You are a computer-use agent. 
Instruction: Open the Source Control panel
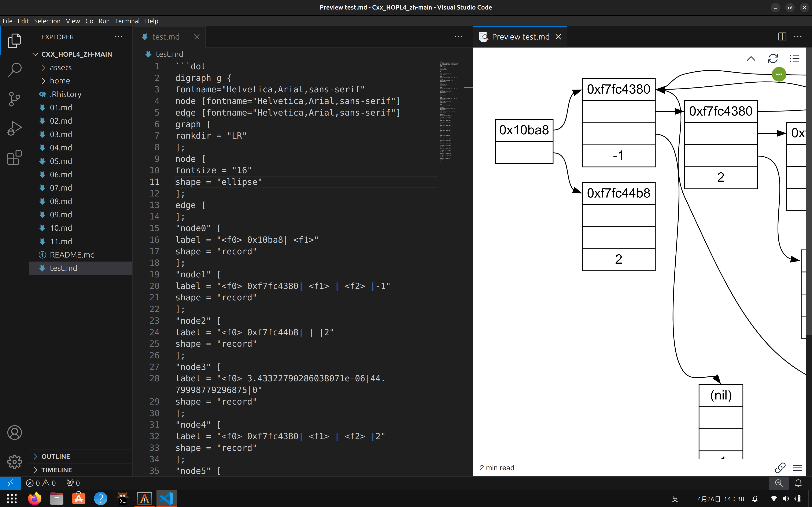pyautogui.click(x=14, y=99)
